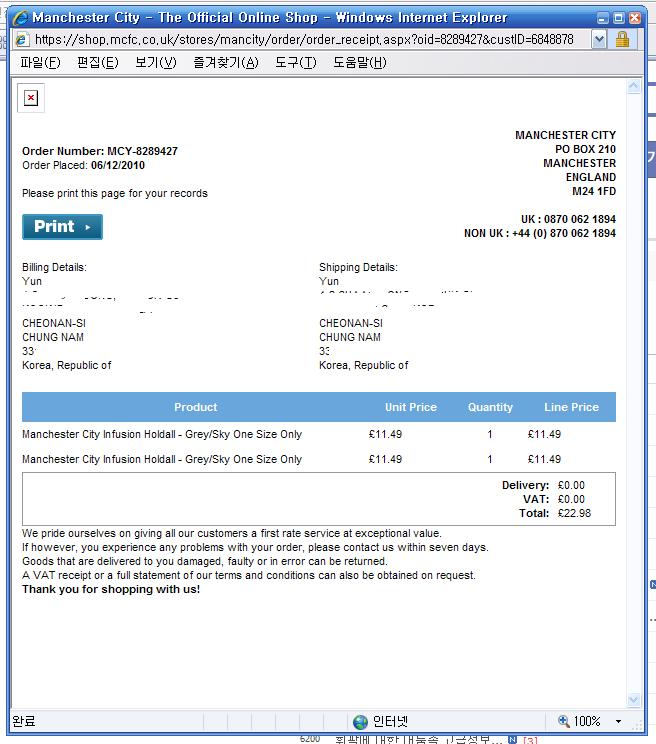The image size is (656, 744).
Task: Open the 도움말(H) menu
Action: coord(360,63)
